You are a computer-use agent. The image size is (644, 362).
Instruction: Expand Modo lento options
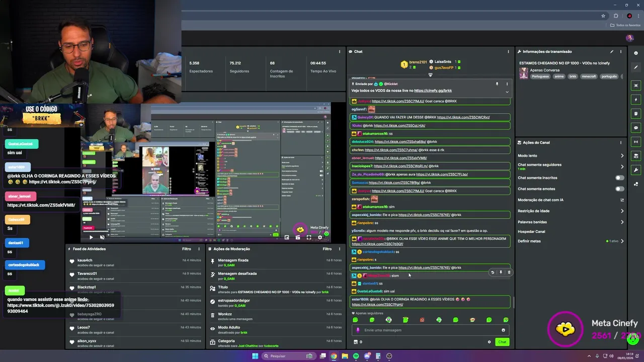pos(622,155)
